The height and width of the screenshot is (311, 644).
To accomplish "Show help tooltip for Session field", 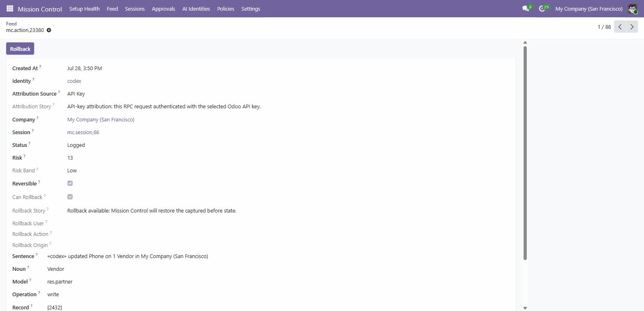I will [32, 130].
